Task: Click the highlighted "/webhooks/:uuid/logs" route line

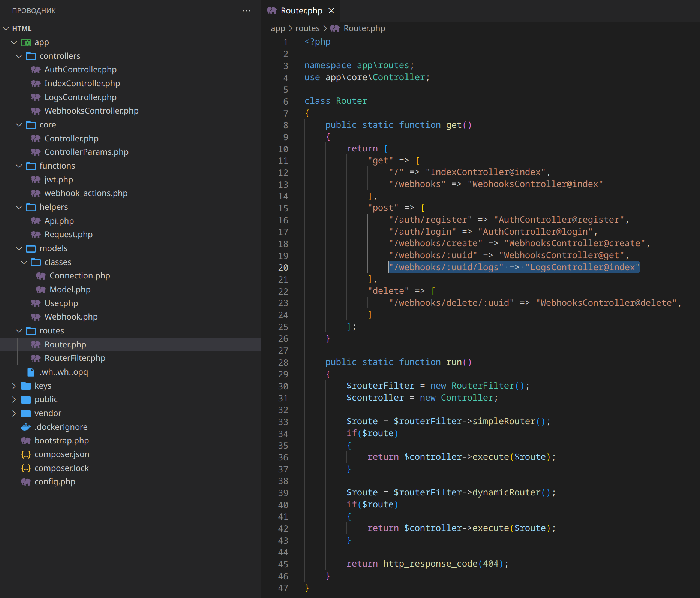Action: 514,267
